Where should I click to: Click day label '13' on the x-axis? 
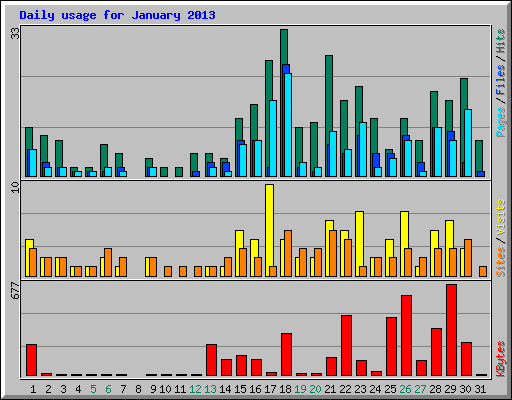[210, 389]
